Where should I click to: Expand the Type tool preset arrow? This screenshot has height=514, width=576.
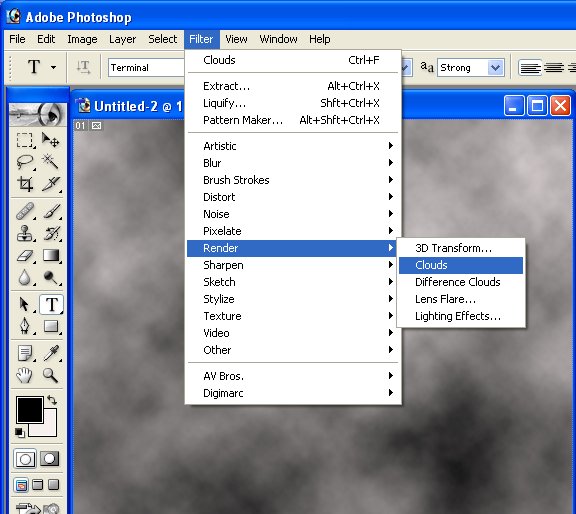click(54, 67)
